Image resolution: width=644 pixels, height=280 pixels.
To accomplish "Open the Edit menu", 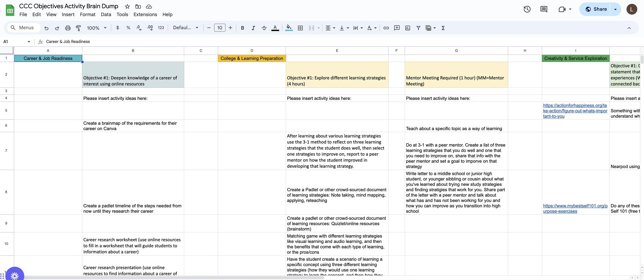I will tap(37, 14).
